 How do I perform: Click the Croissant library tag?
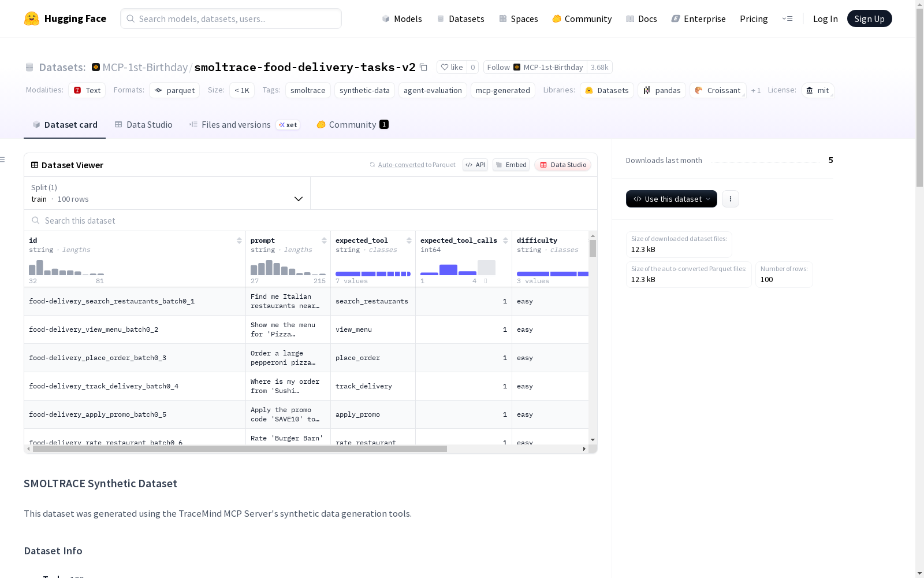(x=718, y=90)
